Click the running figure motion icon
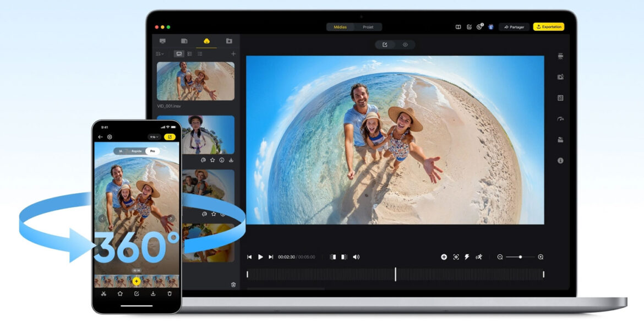644x322 pixels. (479, 257)
